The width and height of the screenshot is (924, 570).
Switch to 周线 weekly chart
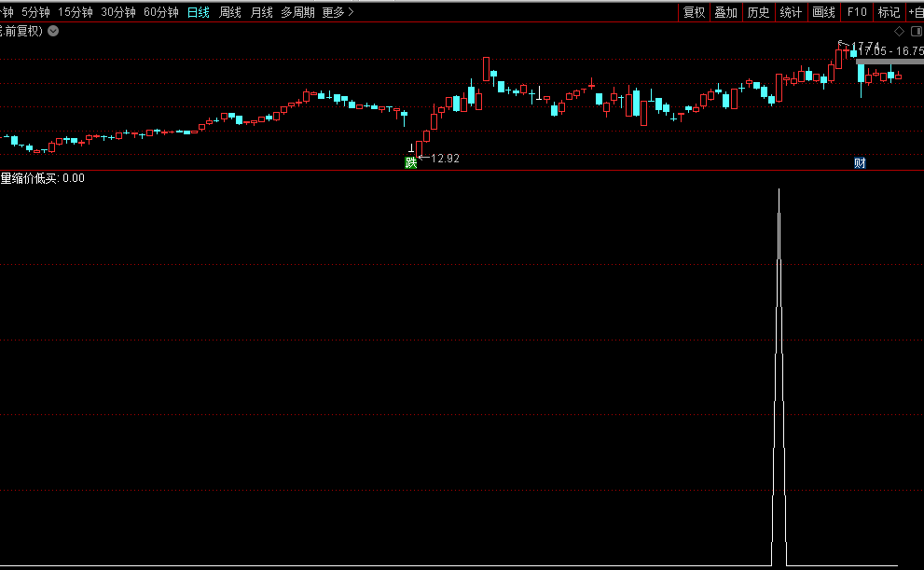point(230,12)
